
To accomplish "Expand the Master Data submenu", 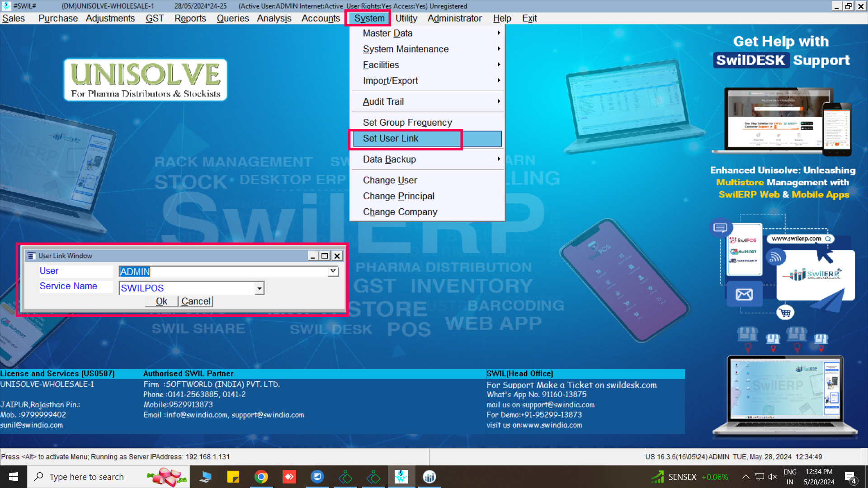I will click(x=427, y=33).
